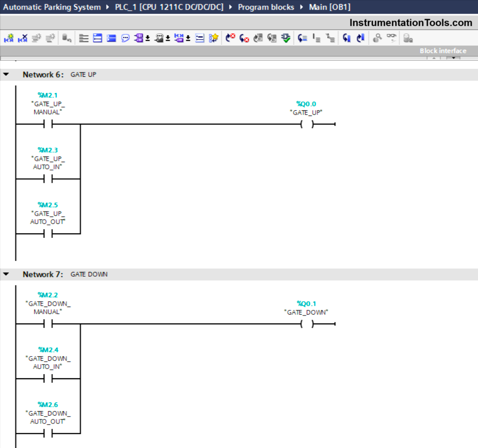Go to previous error icon
This screenshot has width=478, height=448.
244,38
